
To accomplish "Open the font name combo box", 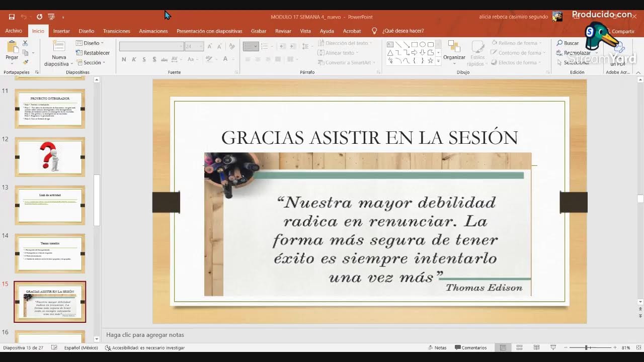I will click(151, 46).
